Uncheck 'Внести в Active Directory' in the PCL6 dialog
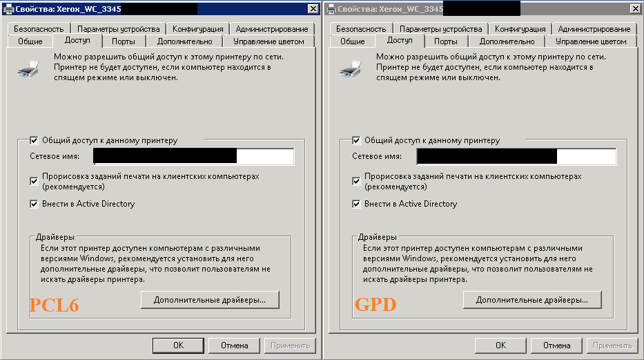This screenshot has height=360, width=644. [x=34, y=205]
